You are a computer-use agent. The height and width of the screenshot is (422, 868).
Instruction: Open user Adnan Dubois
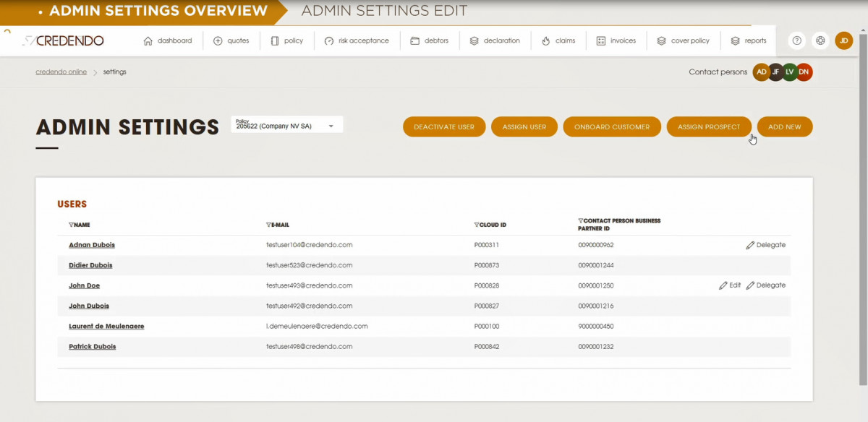[92, 245]
